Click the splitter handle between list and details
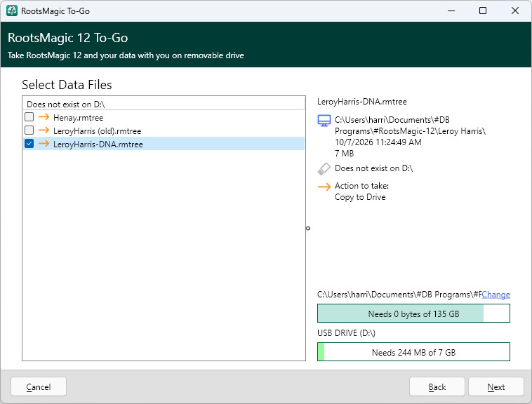The width and height of the screenshot is (532, 404). (x=308, y=228)
